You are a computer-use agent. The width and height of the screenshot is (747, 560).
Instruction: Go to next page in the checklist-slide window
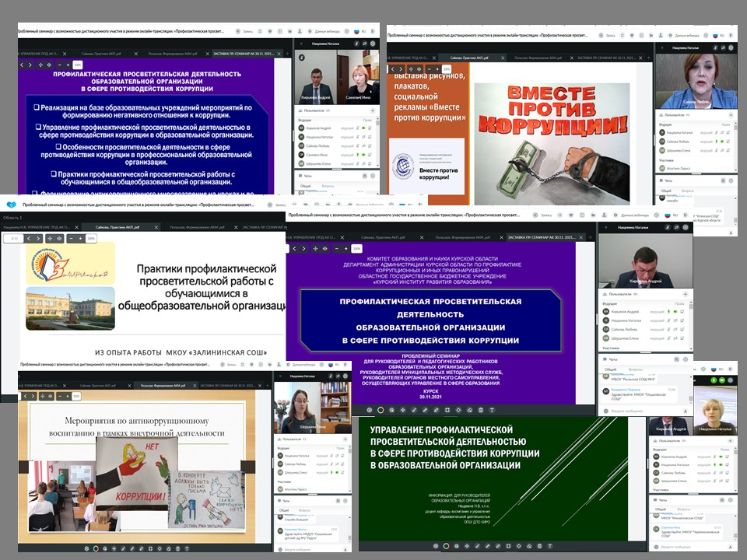tap(30, 65)
